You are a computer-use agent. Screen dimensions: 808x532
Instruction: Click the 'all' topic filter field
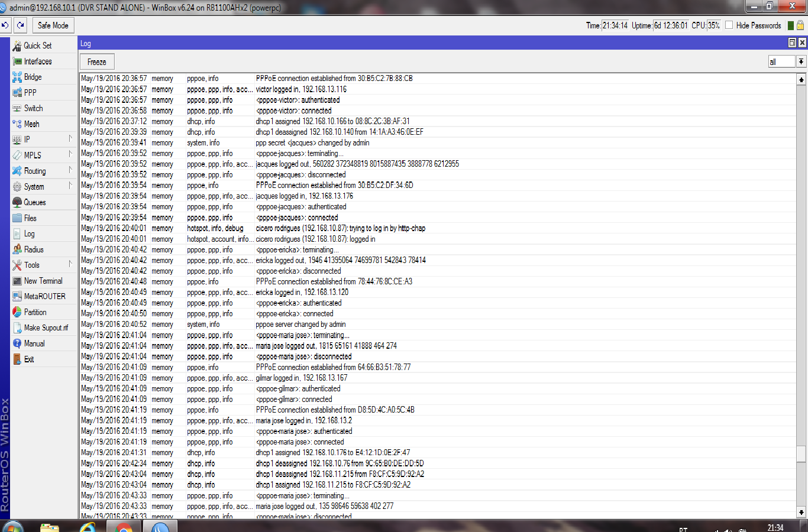(x=781, y=61)
